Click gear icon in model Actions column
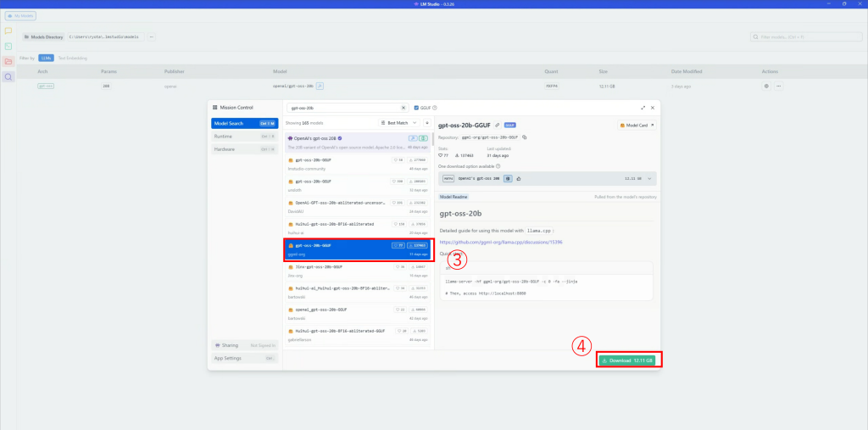The height and width of the screenshot is (430, 868). click(x=766, y=86)
